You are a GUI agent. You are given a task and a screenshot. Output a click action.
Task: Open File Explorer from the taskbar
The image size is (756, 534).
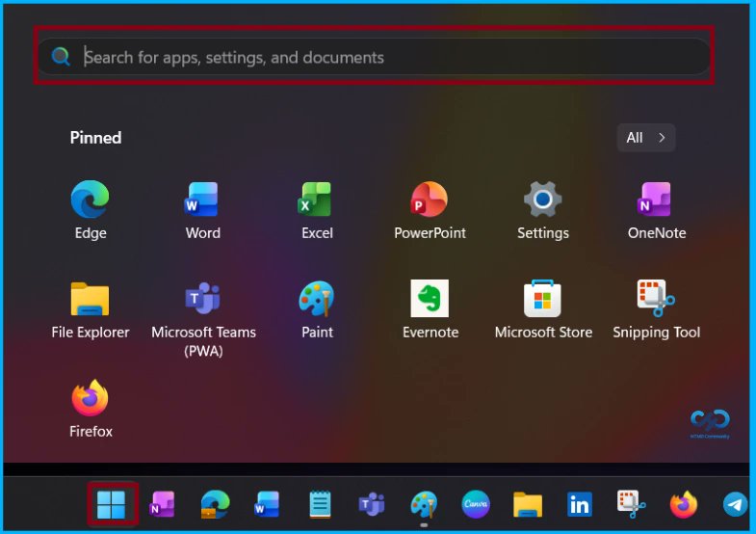coord(528,504)
